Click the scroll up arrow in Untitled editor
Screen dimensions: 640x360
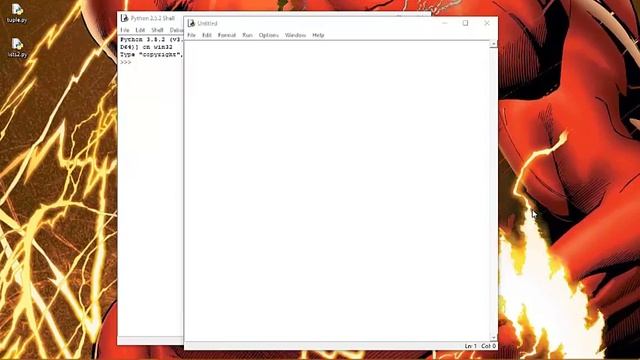pyautogui.click(x=493, y=44)
